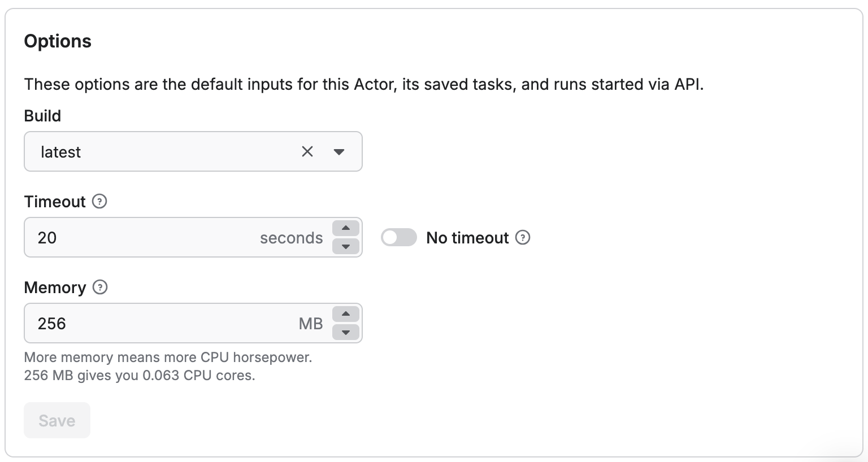
Task: Click the Memory help question mark icon
Action: point(100,287)
